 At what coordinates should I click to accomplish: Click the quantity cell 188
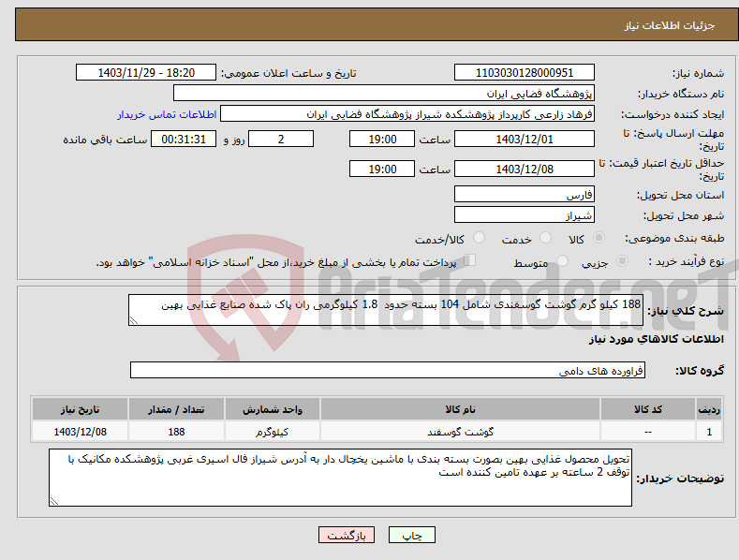[176, 432]
